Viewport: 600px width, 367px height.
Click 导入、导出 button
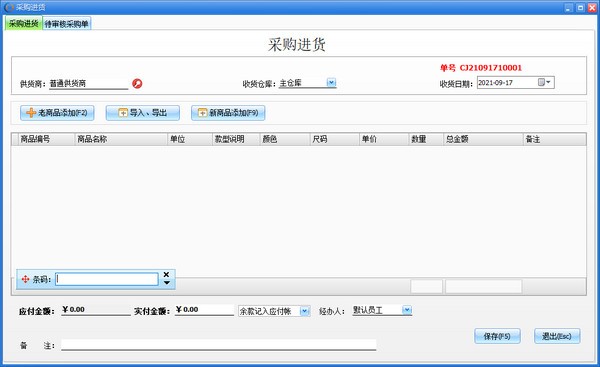pos(142,113)
